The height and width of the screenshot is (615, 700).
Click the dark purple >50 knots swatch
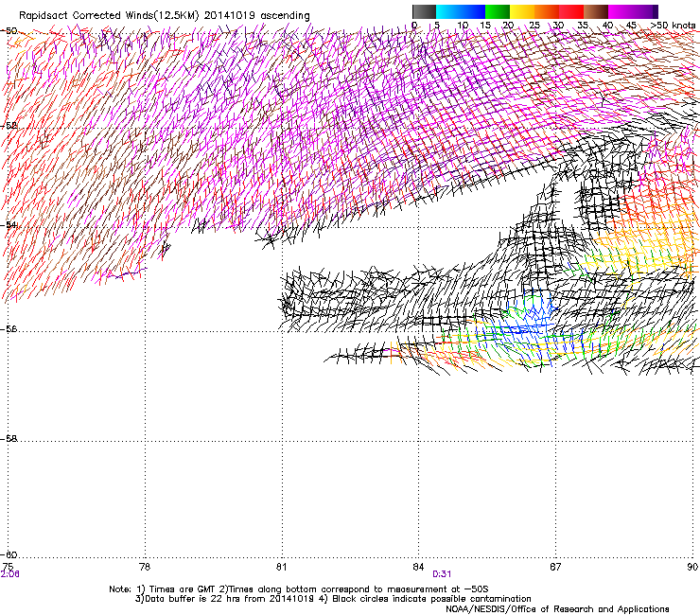pyautogui.click(x=654, y=11)
